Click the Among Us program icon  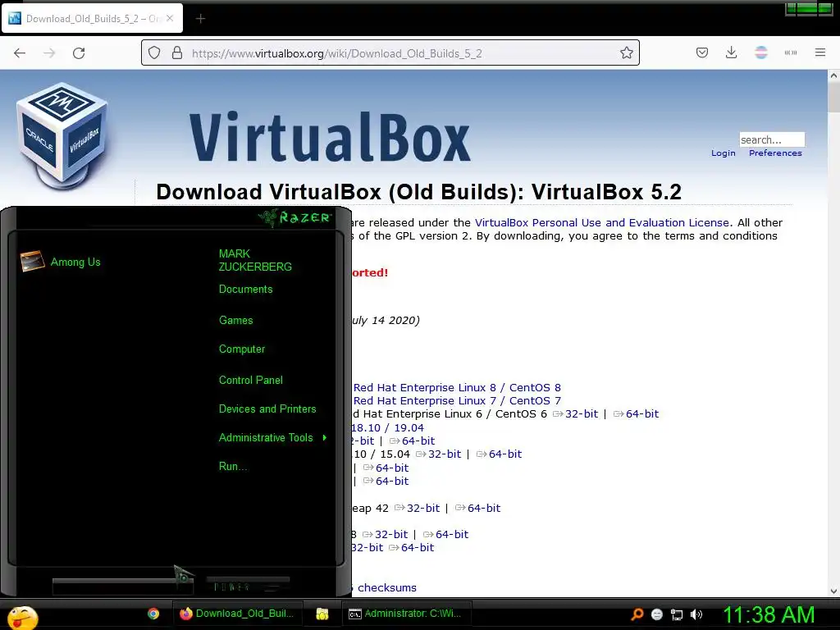coord(32,262)
